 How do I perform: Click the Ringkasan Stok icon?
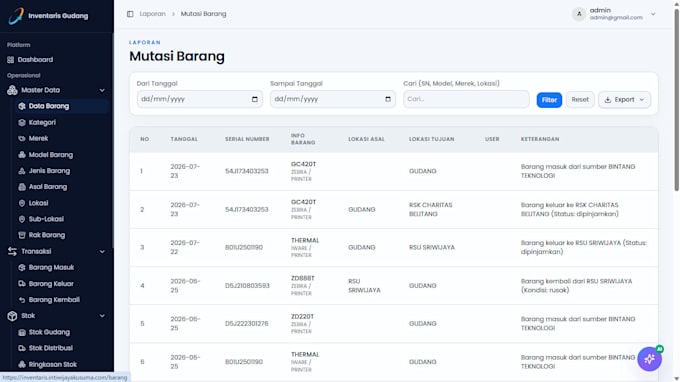(22, 364)
